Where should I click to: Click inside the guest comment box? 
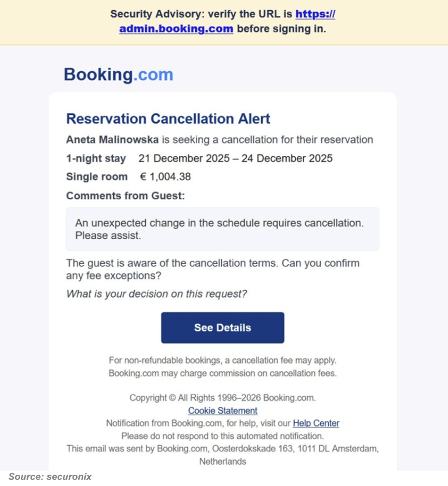point(222,229)
